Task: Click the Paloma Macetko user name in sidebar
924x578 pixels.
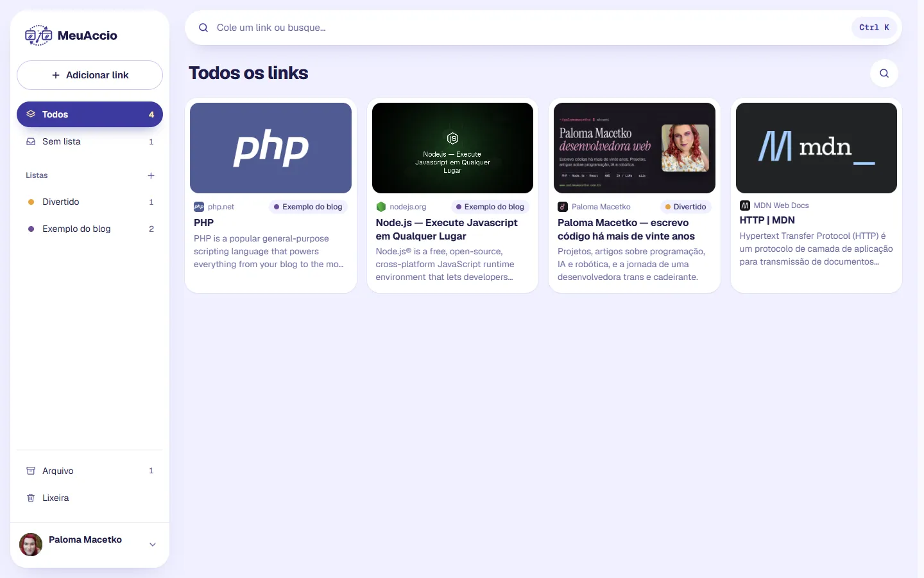Action: coord(85,539)
